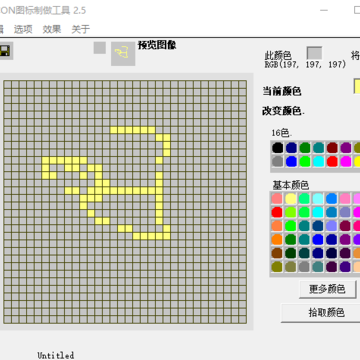360x360 pixels.
Task: Choose pink in 基本颜色 palette
Action: [x=345, y=198]
